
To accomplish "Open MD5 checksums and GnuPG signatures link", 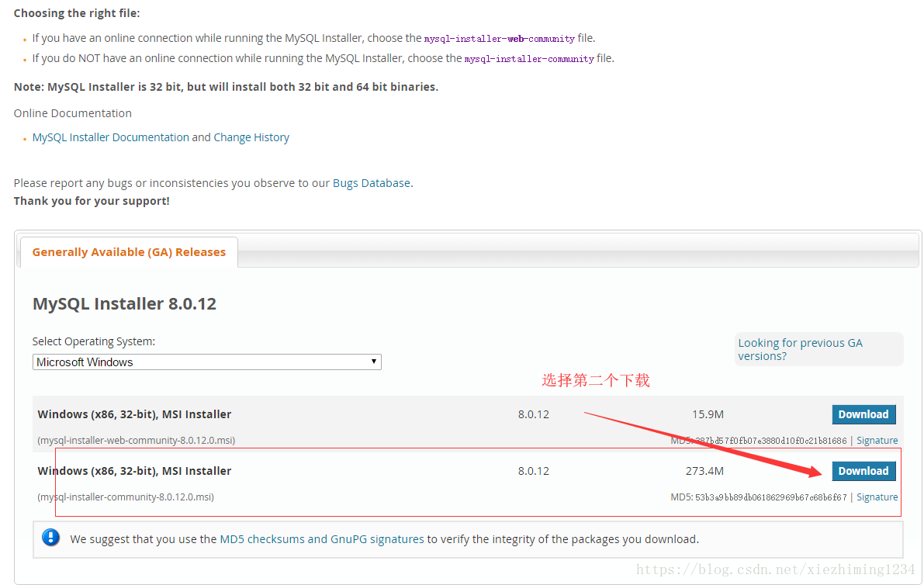I will [x=322, y=538].
